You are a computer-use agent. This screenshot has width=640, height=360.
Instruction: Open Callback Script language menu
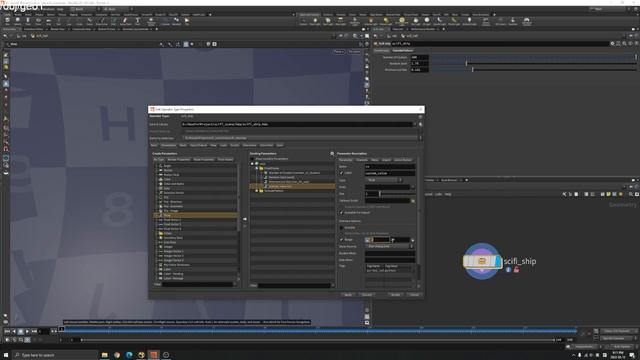tap(413, 201)
